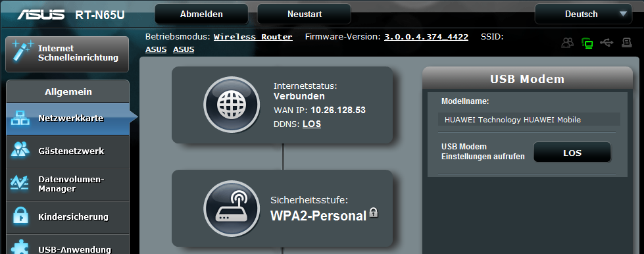Open the Kindersicherung menu item
The width and height of the screenshot is (644, 254).
[68, 217]
